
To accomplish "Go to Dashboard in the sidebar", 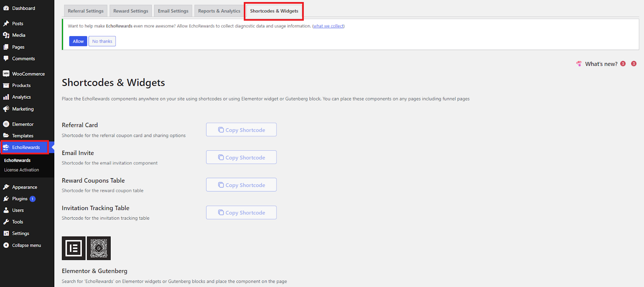I will pos(23,8).
